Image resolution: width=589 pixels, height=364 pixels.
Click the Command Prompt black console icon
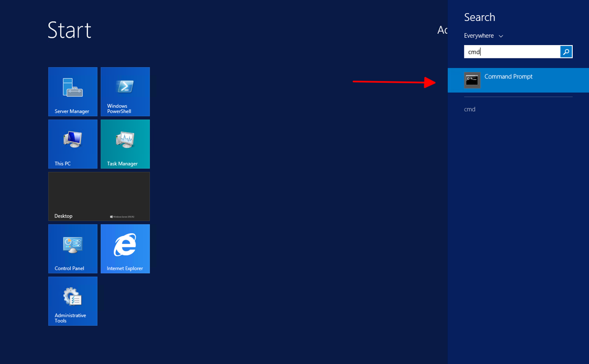(x=472, y=80)
